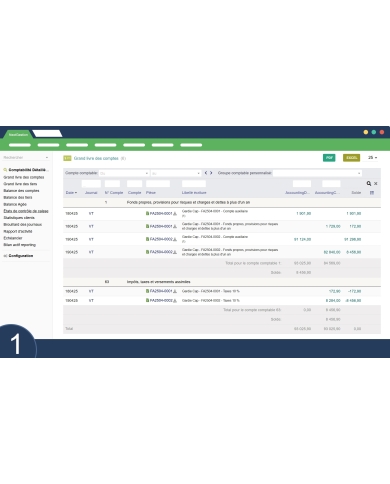This screenshot has width=390, height=484.
Task: Select Grand livre des tiers in sidebar
Action: coord(20,184)
